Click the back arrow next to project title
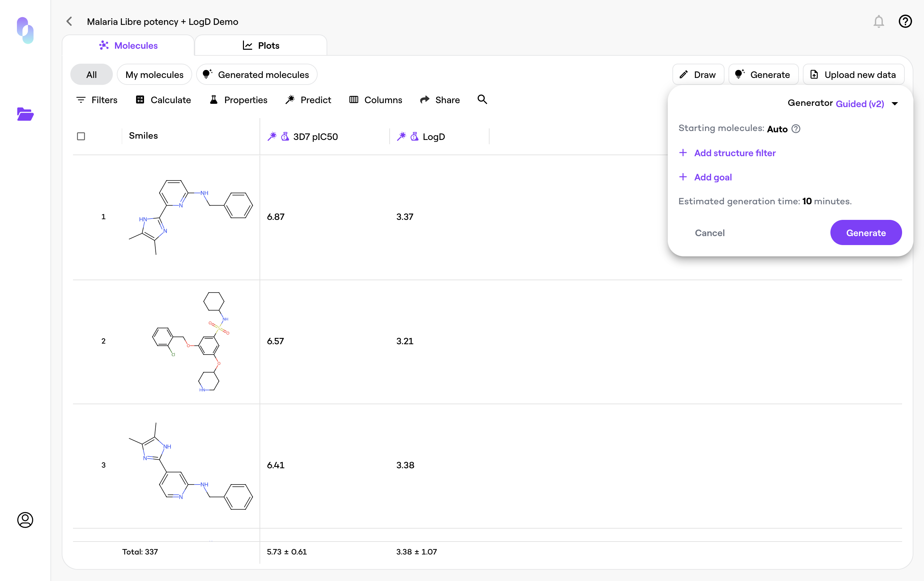The width and height of the screenshot is (924, 581). click(x=69, y=22)
